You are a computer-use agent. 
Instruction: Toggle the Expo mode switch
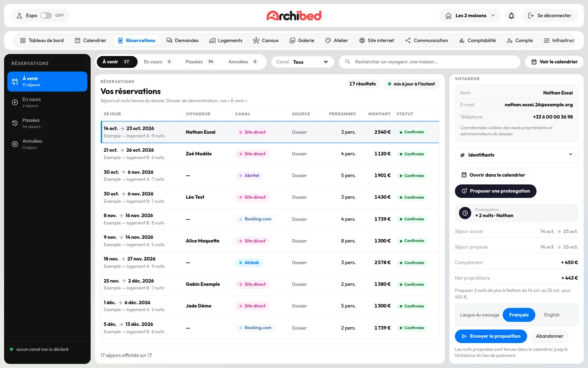46,16
